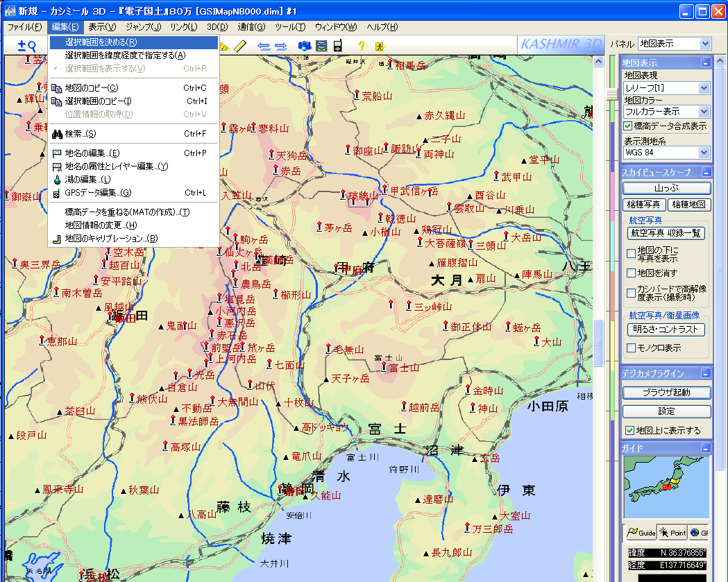Screen dimensions: 728x582
Task: Select the ruler measure tool
Action: [240, 46]
